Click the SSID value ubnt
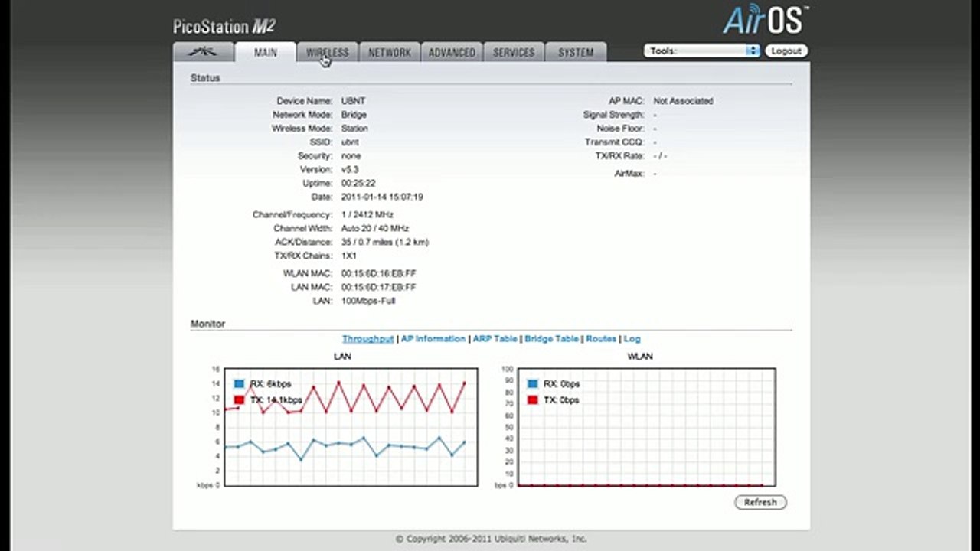The height and width of the screenshot is (551, 980). point(350,142)
